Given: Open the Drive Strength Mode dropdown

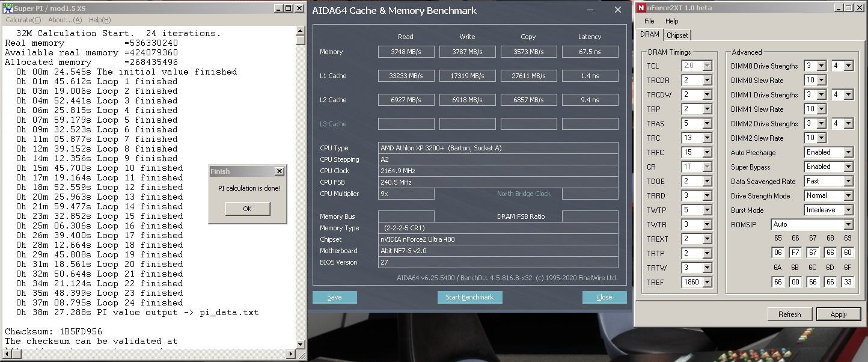Looking at the screenshot, I should tap(848, 195).
